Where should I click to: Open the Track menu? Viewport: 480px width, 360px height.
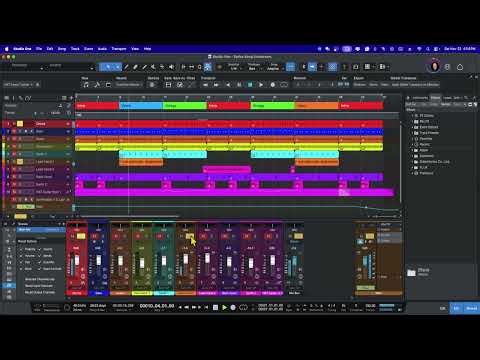(x=75, y=49)
